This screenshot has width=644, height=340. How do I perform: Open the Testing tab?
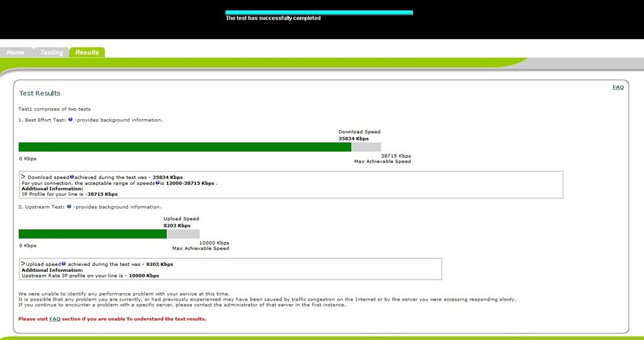pos(52,52)
